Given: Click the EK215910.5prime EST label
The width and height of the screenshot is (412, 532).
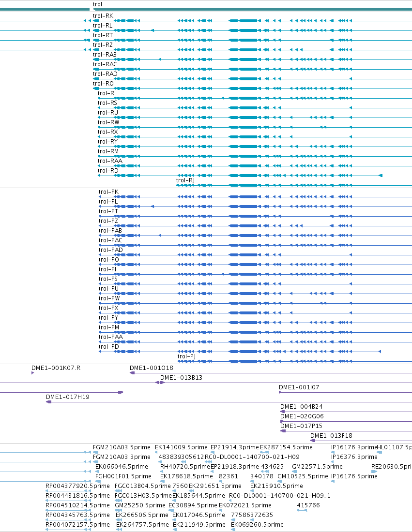Looking at the screenshot, I should (276, 486).
